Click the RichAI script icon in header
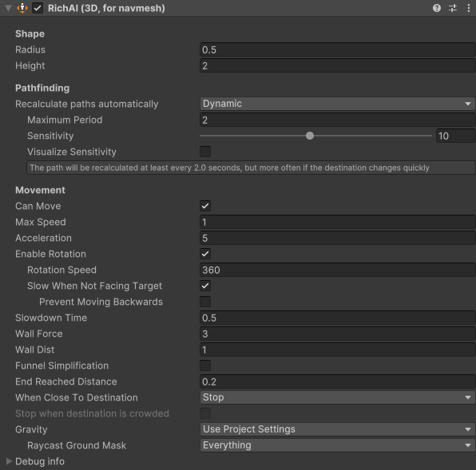This screenshot has height=470, width=476. 22,8
